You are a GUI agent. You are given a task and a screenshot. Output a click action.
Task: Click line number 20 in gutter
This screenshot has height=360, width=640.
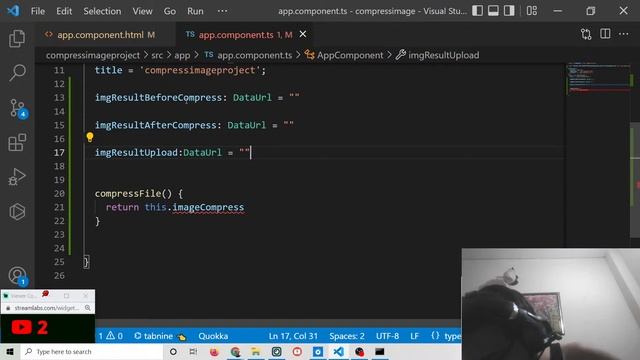(x=59, y=193)
